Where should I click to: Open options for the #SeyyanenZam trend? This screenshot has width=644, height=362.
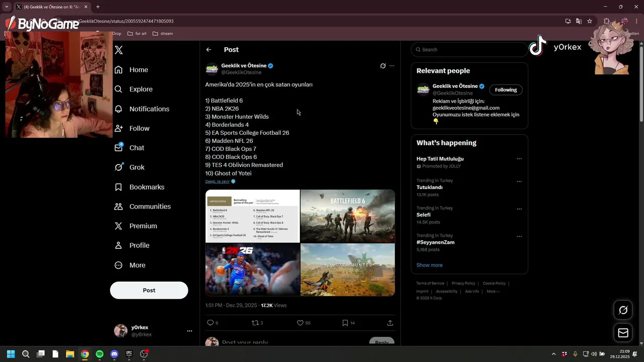(519, 236)
